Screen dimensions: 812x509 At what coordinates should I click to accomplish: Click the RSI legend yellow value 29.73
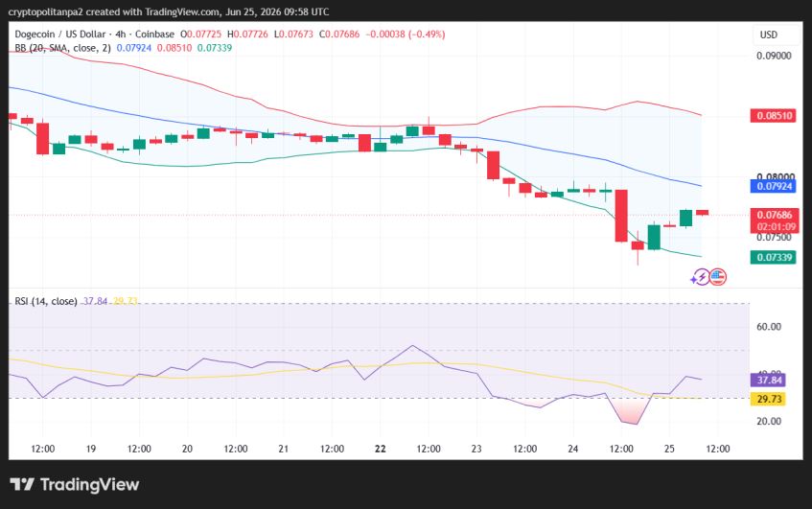pyautogui.click(x=126, y=301)
